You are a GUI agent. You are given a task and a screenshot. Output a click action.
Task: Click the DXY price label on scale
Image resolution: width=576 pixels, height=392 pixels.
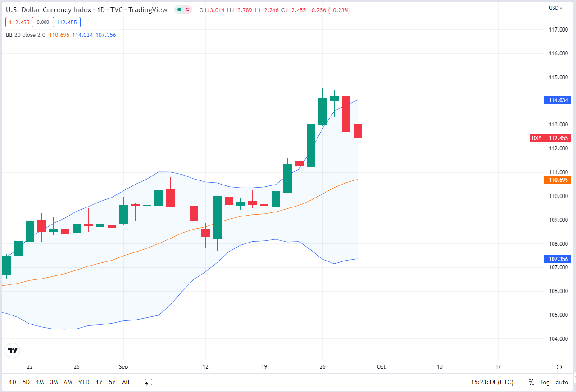coord(536,138)
